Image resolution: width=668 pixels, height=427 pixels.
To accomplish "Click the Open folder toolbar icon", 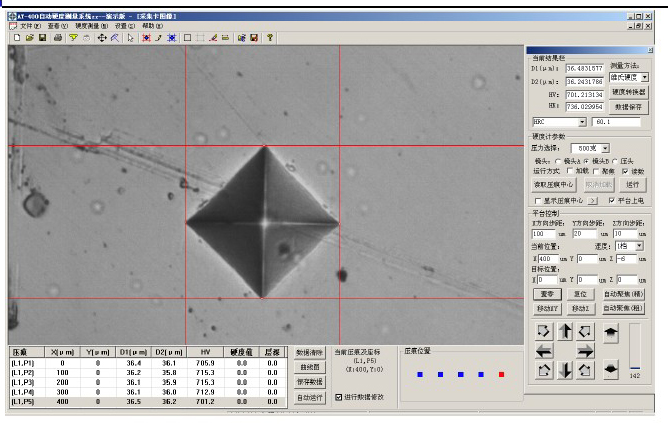I will [29, 37].
